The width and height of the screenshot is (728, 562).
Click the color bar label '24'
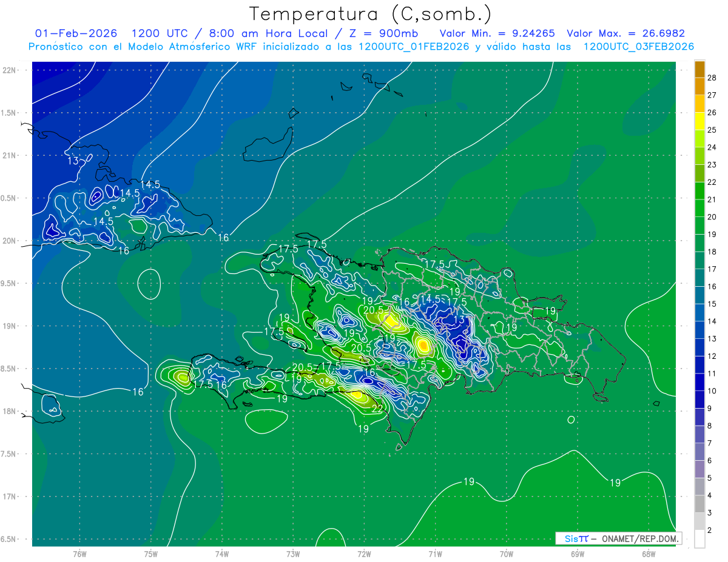[x=712, y=147]
